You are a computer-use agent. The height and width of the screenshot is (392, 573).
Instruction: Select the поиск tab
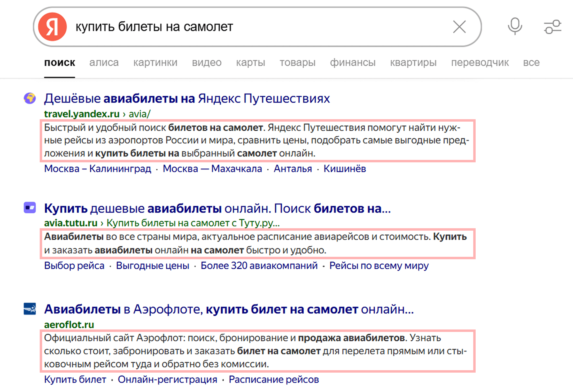[60, 63]
